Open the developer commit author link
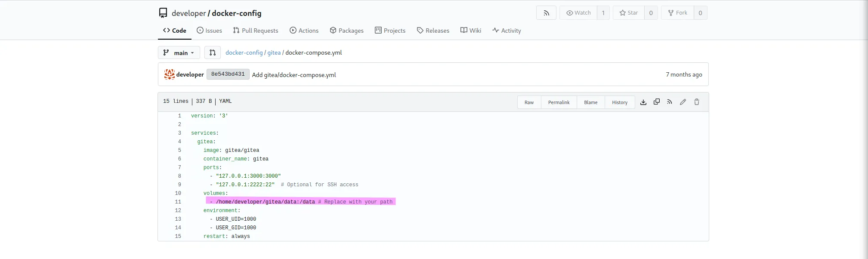 tap(190, 74)
